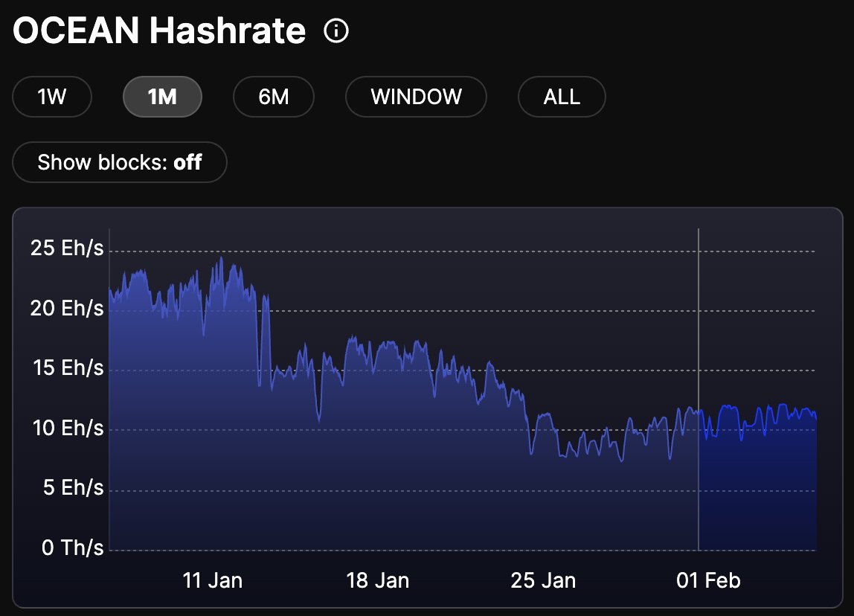This screenshot has height=616, width=854.
Task: Select the 1M time range
Action: click(x=162, y=97)
